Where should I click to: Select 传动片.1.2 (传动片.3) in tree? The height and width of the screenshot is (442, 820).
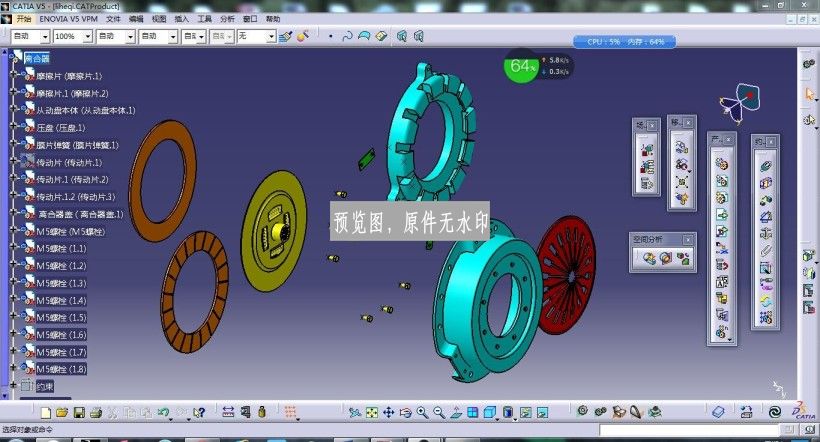click(x=76, y=197)
